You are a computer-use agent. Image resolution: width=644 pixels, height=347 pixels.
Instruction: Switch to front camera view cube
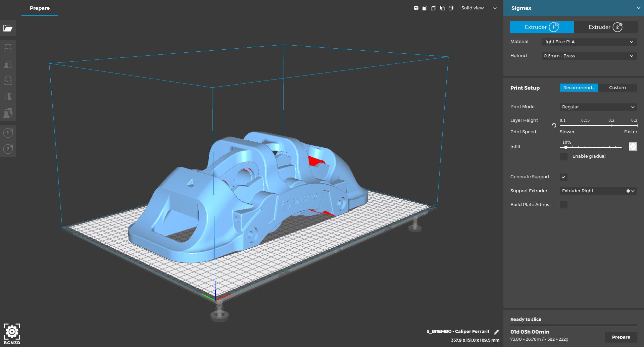[x=425, y=8]
